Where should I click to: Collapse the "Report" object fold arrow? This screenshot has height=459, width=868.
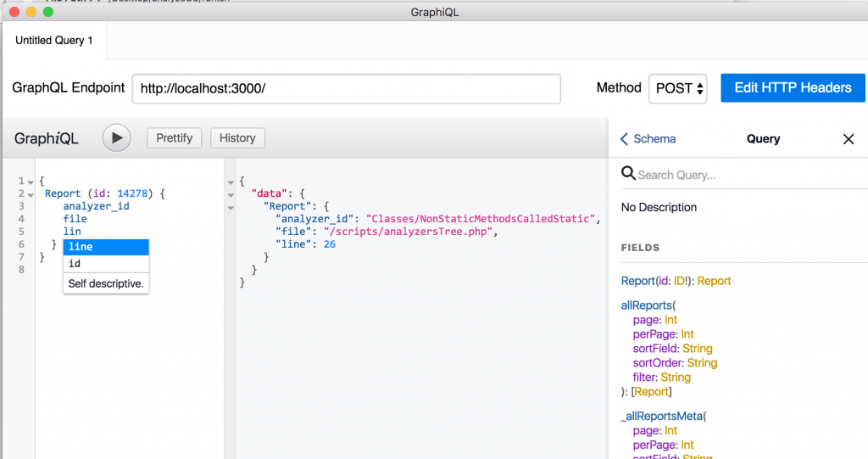point(231,207)
